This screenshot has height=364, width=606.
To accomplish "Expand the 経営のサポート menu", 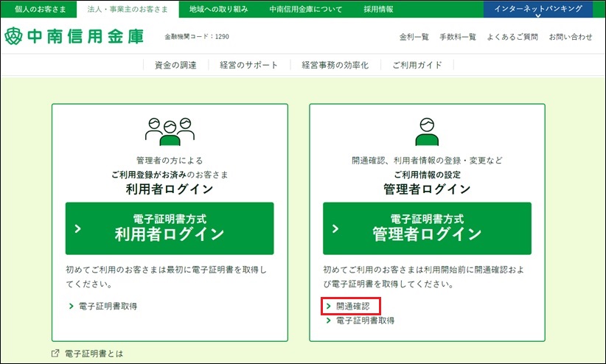I will [x=249, y=65].
